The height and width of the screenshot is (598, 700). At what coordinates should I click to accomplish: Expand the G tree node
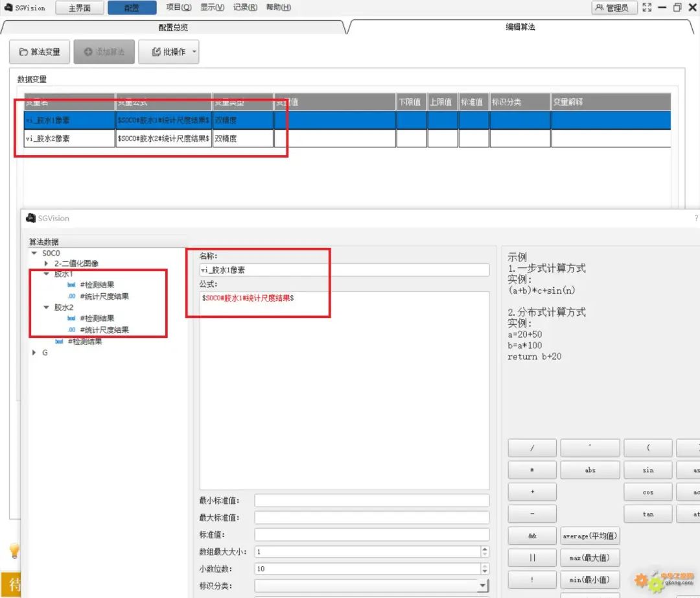pos(33,352)
